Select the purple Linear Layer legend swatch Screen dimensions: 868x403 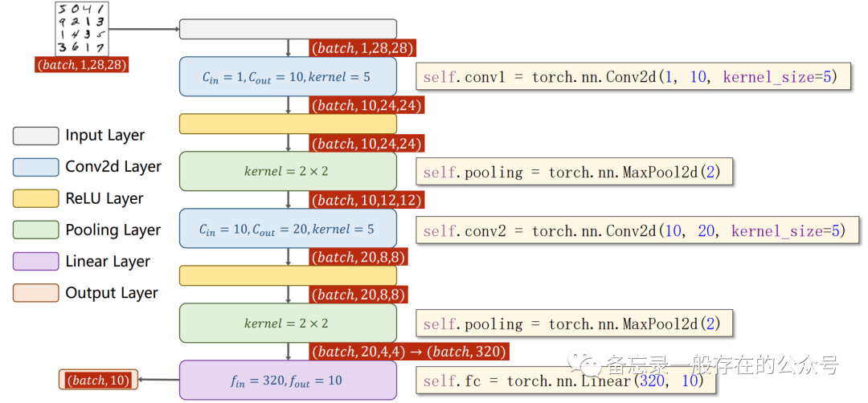[35, 262]
